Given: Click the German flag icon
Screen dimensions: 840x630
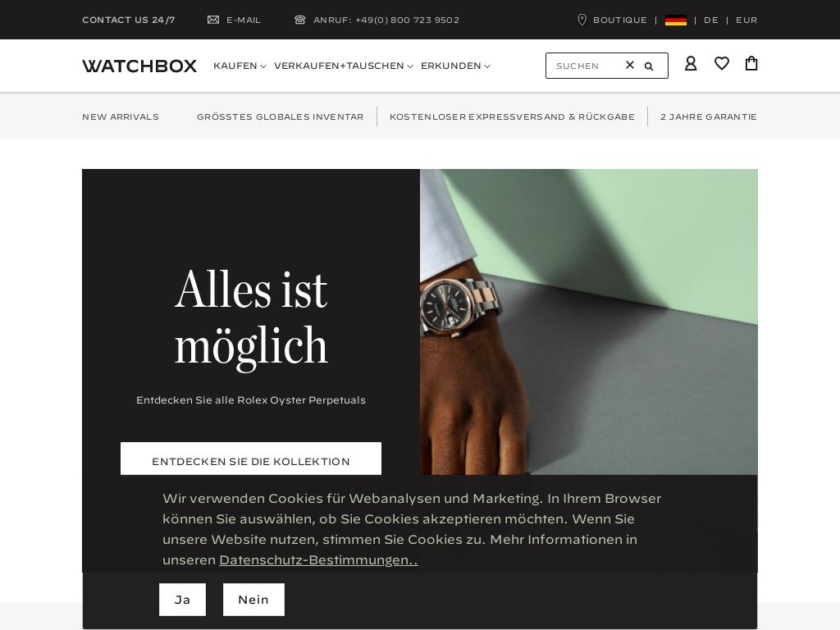Looking at the screenshot, I should pos(676,21).
